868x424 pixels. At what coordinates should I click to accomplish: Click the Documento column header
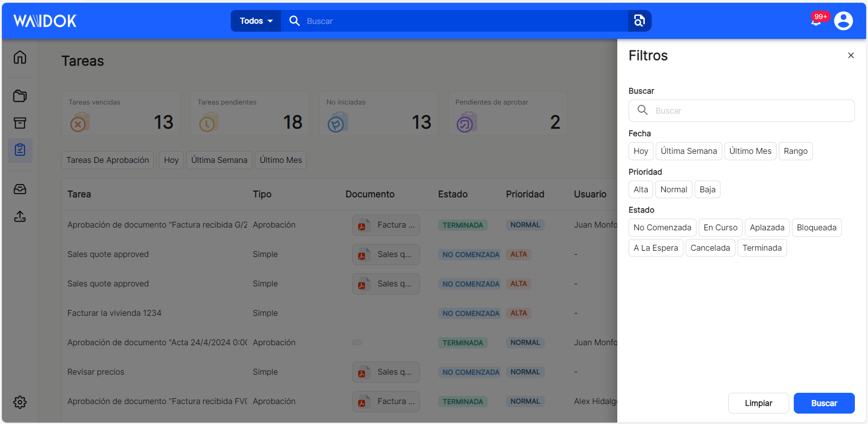pyautogui.click(x=370, y=194)
